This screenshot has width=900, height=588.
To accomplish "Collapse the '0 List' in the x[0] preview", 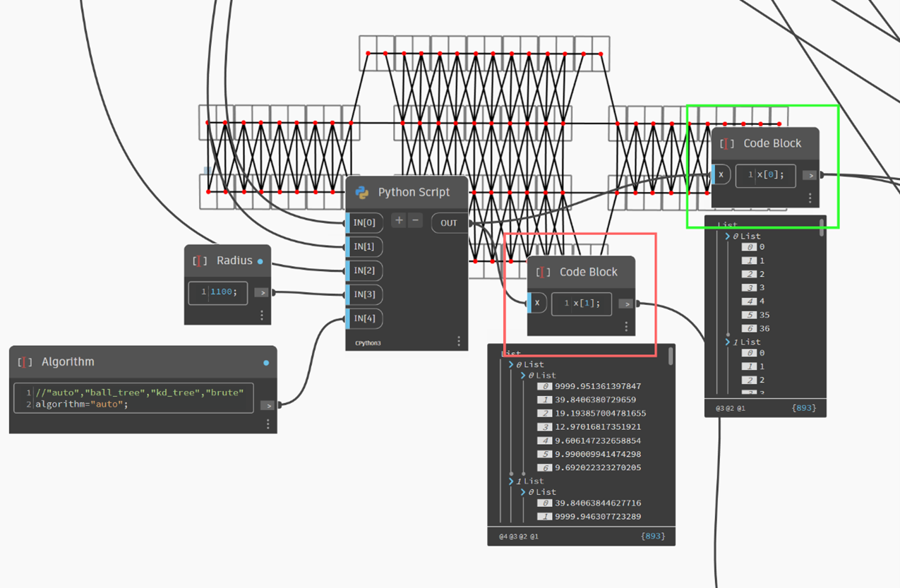I will [728, 236].
